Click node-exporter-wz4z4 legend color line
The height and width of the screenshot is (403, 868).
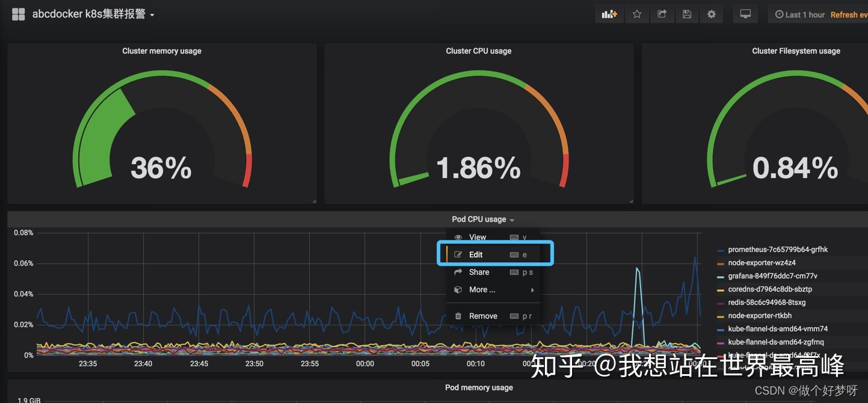[x=721, y=263]
